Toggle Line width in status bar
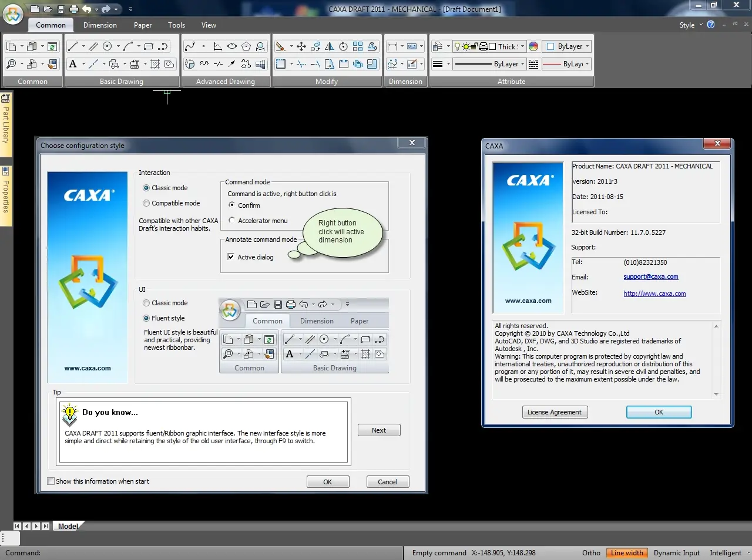 [x=627, y=553]
